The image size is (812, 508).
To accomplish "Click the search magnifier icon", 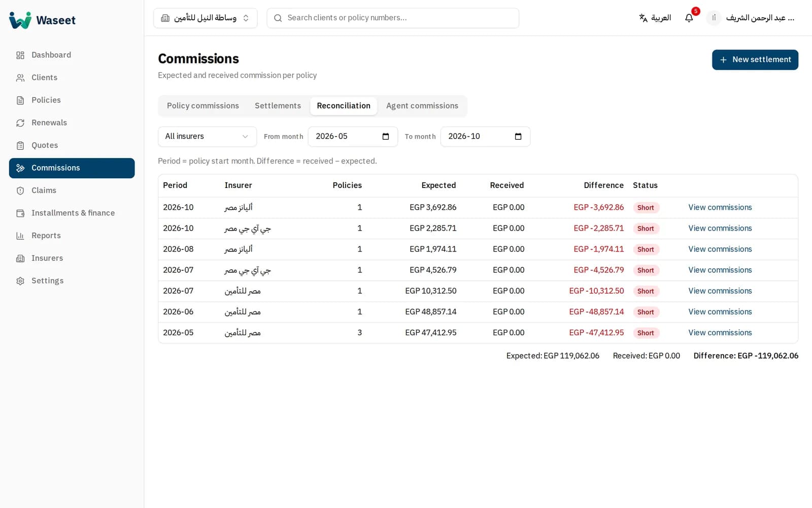I will click(x=278, y=18).
